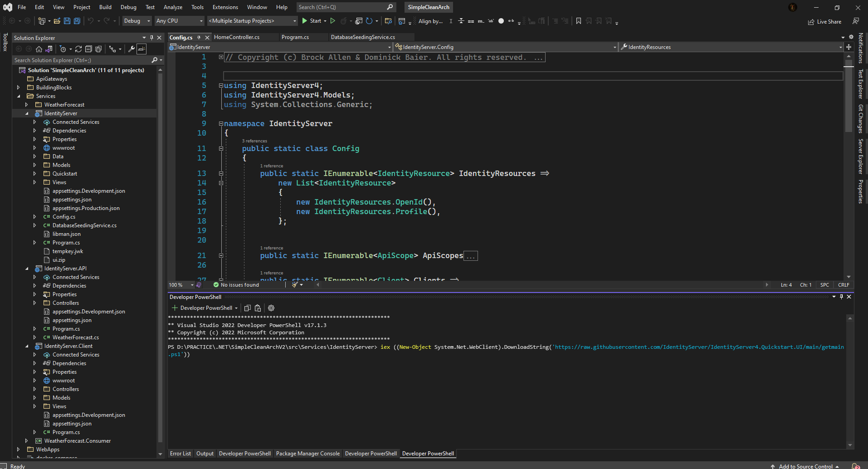This screenshot has height=469, width=868.
Task: Click Solution Explorer Home icon
Action: pyautogui.click(x=39, y=49)
